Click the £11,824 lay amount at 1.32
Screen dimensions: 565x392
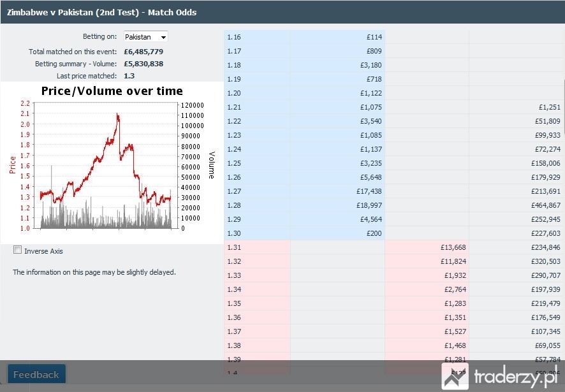(453, 261)
